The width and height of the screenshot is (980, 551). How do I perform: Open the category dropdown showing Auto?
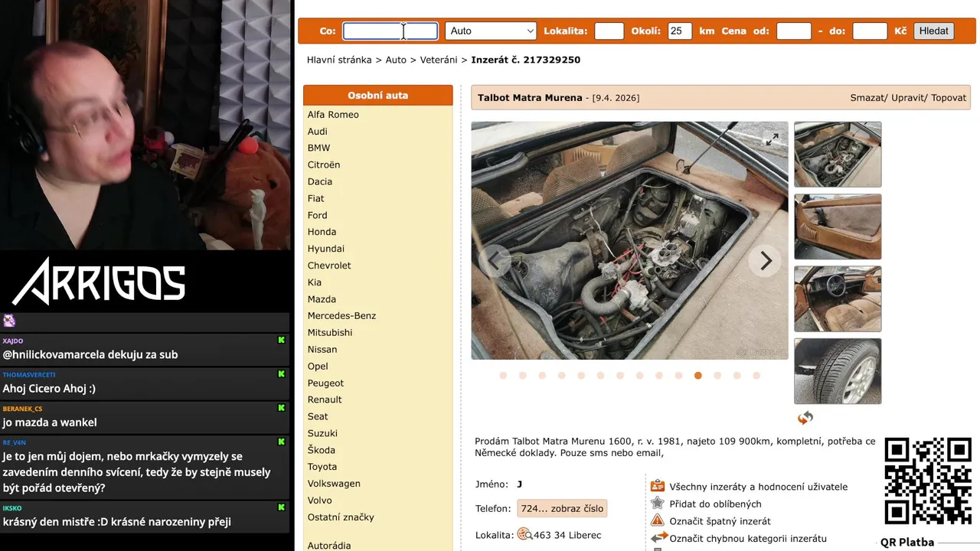point(491,31)
